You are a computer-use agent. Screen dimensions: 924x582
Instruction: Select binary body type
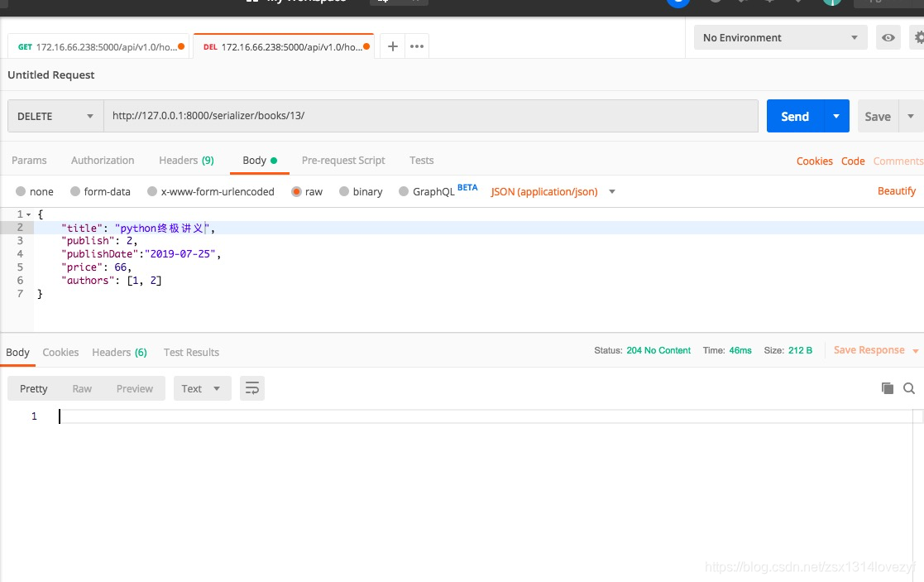pos(361,191)
